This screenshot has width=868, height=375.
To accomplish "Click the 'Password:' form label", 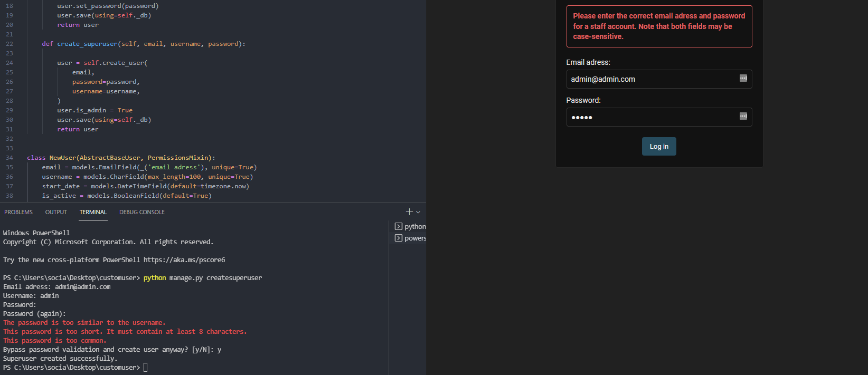I will click(583, 100).
